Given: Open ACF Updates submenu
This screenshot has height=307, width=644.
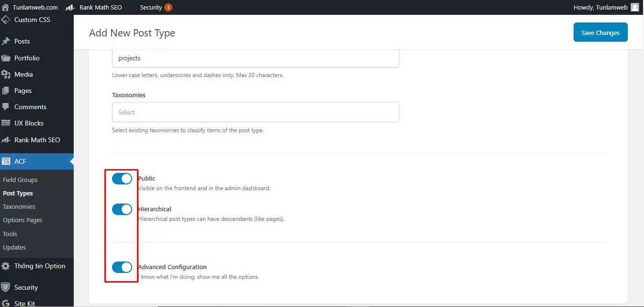Looking at the screenshot, I should (x=14, y=247).
